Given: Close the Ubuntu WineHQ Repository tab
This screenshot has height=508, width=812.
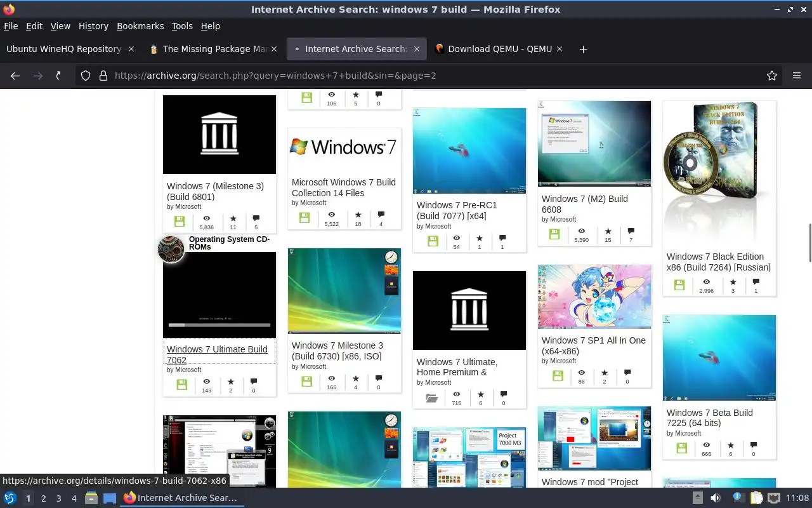Looking at the screenshot, I should tap(131, 49).
